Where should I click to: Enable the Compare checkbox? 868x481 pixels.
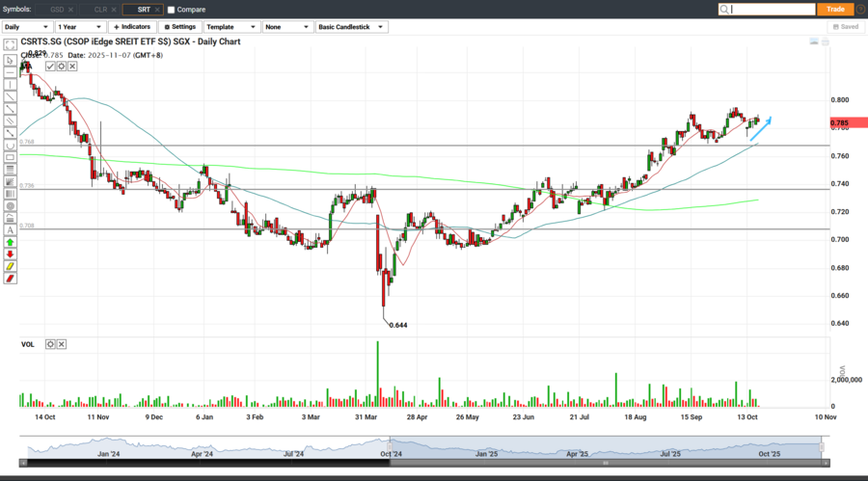pos(172,10)
